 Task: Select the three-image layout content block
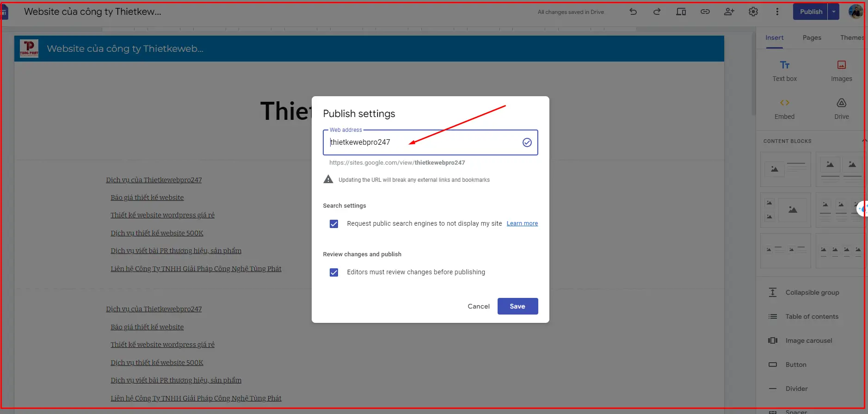coord(785,210)
